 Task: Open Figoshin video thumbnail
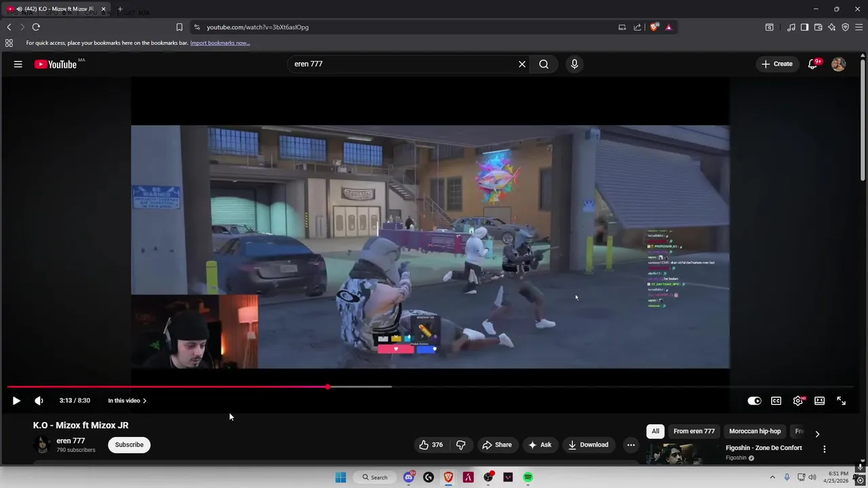pyautogui.click(x=683, y=453)
